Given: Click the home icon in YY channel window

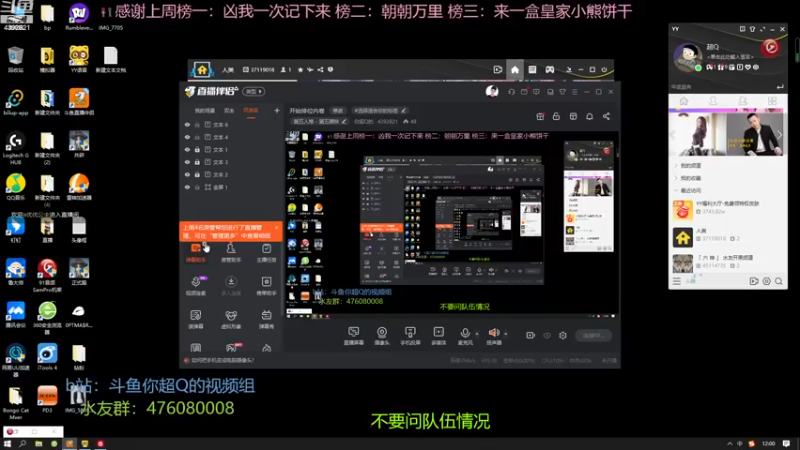Looking at the screenshot, I should click(x=515, y=69).
